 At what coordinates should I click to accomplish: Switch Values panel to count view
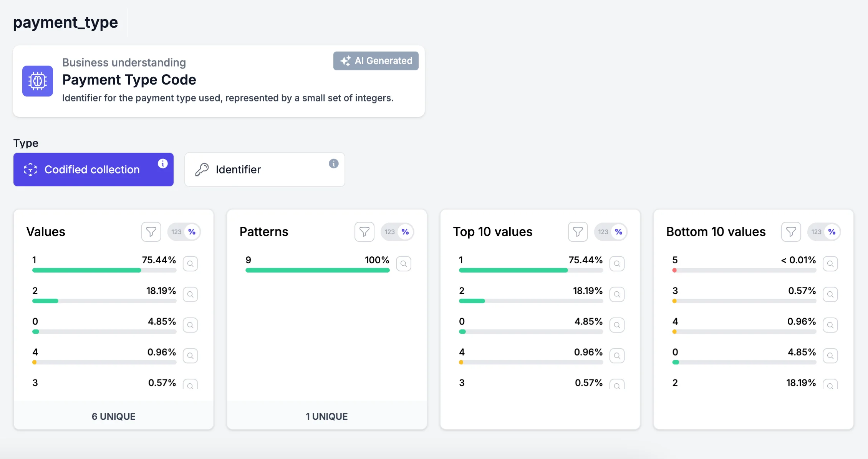(176, 231)
